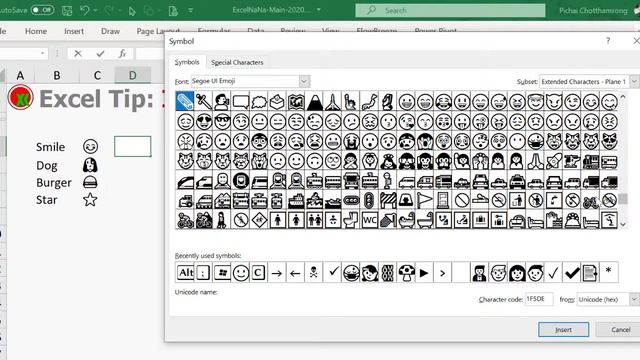The height and width of the screenshot is (360, 640).
Task: Click the 'Star' cell
Action: (x=47, y=200)
